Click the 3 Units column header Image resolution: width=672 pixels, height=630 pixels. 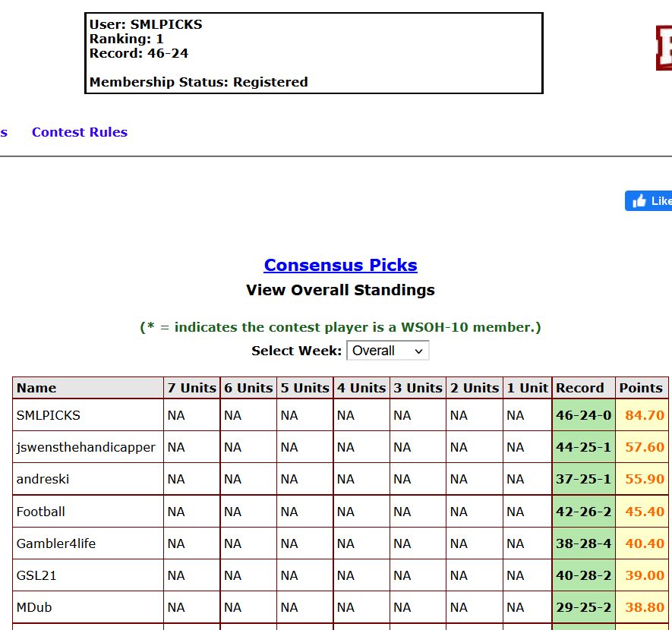(418, 388)
